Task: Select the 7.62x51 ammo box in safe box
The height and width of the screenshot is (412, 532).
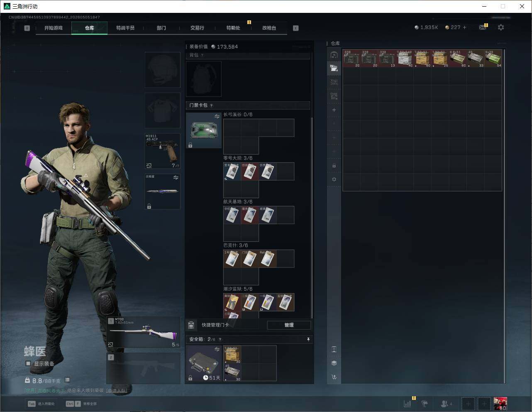Action: click(x=232, y=355)
